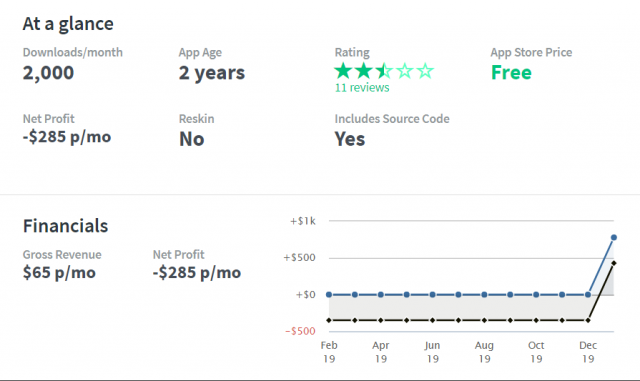Click the fourth empty rating star
The width and height of the screenshot is (640, 381).
[x=404, y=71]
